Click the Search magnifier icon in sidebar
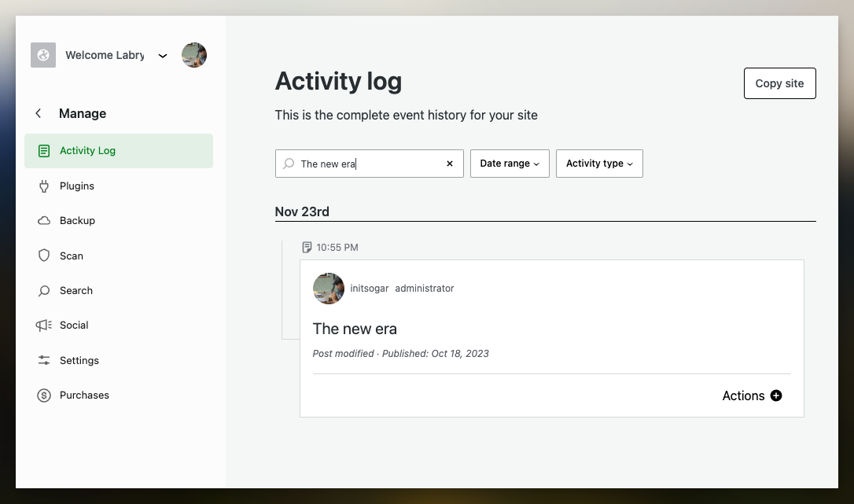The height and width of the screenshot is (504, 854). 43,290
